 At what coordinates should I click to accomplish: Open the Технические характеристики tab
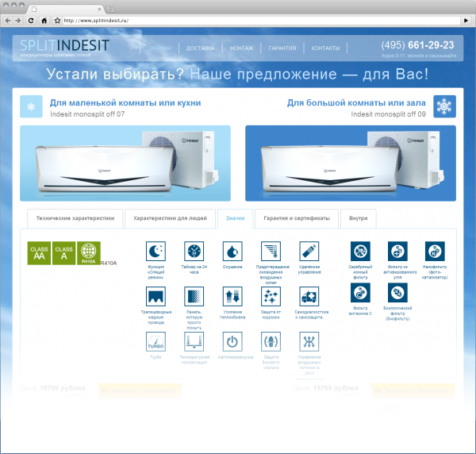75,218
